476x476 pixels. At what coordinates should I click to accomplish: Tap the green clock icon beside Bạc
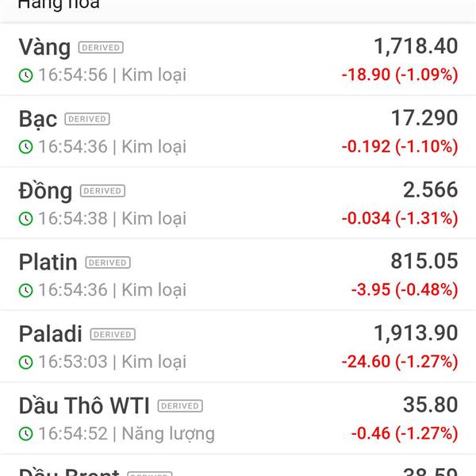pos(26,147)
